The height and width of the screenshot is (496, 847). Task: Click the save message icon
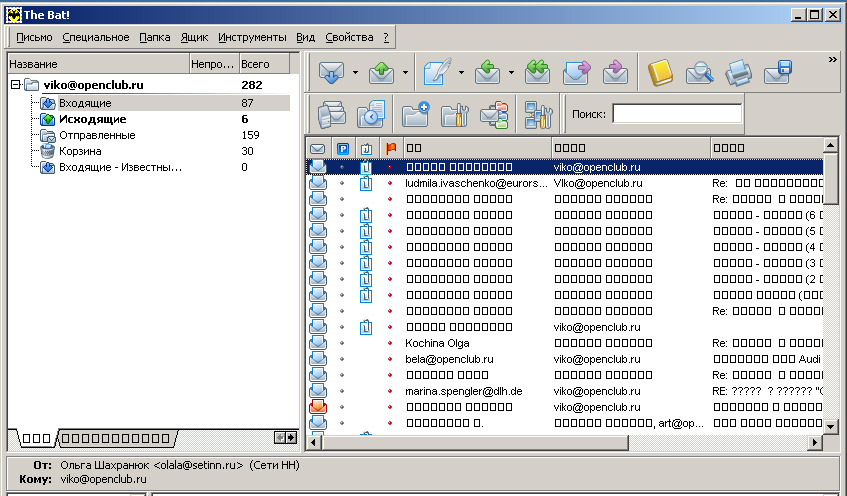(778, 72)
